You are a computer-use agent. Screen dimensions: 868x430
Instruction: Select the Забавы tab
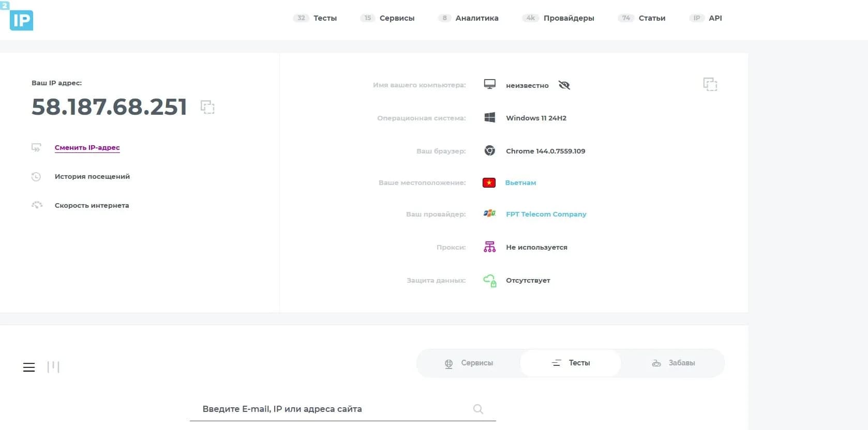(x=674, y=363)
